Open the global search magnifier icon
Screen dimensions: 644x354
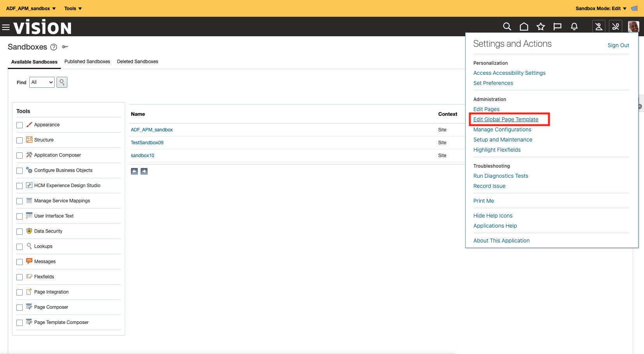click(507, 27)
